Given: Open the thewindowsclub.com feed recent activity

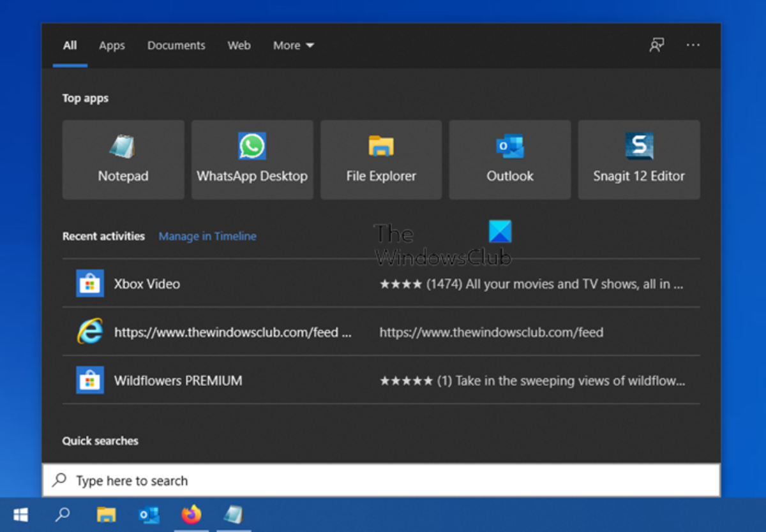Looking at the screenshot, I should [232, 332].
